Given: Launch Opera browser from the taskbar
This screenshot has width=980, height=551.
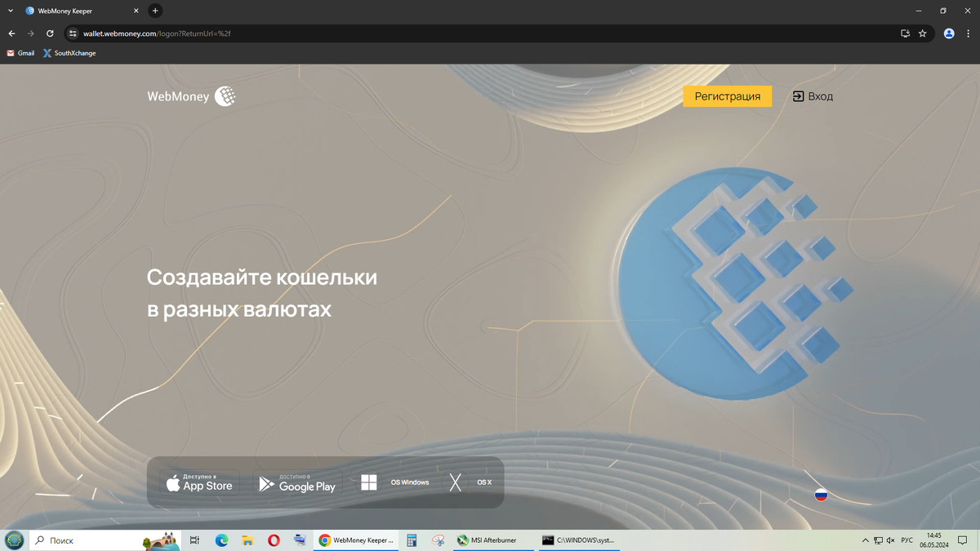Looking at the screenshot, I should tap(274, 540).
